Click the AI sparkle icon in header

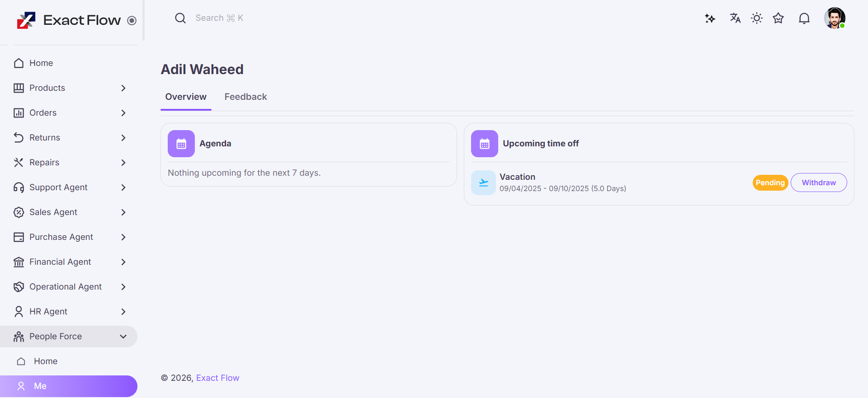[x=710, y=19]
